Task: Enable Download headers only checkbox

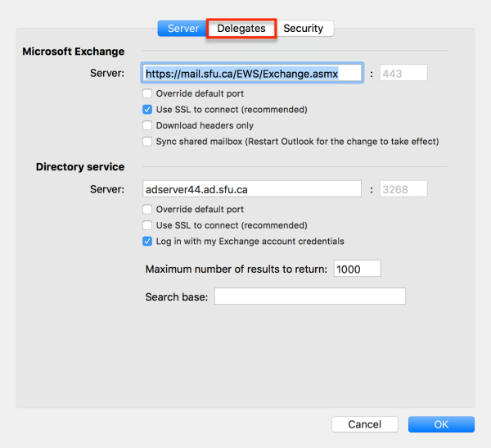Action: click(x=147, y=125)
